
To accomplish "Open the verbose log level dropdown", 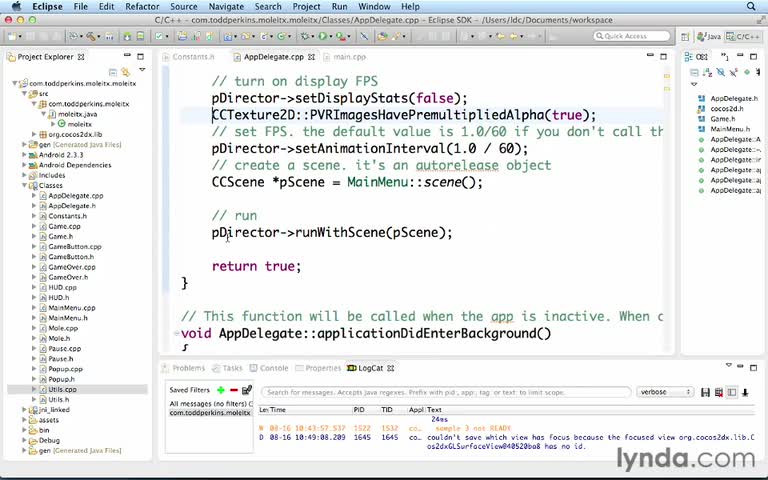I will pyautogui.click(x=665, y=392).
